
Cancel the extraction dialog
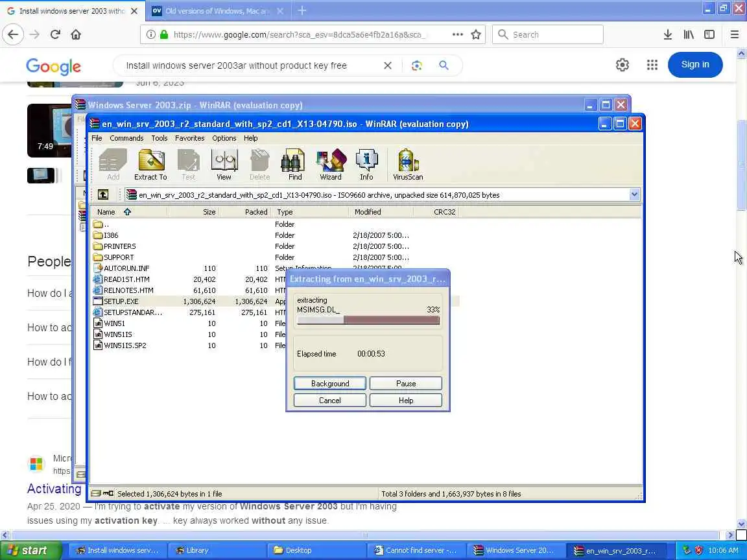329,401
